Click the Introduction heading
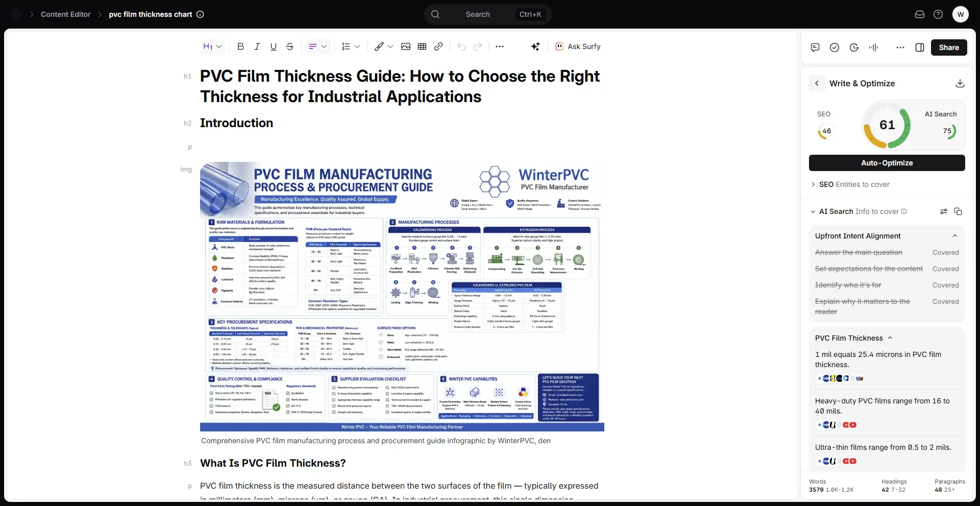 tap(236, 123)
